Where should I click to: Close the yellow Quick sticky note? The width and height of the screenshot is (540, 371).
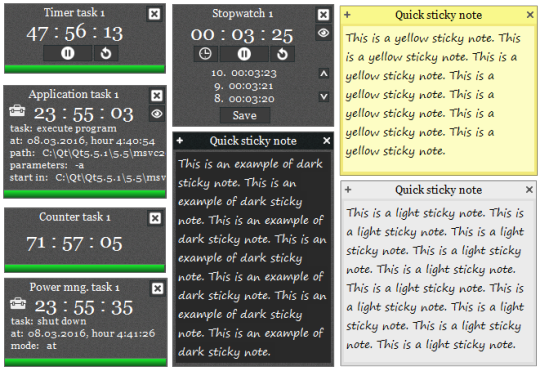click(x=530, y=14)
